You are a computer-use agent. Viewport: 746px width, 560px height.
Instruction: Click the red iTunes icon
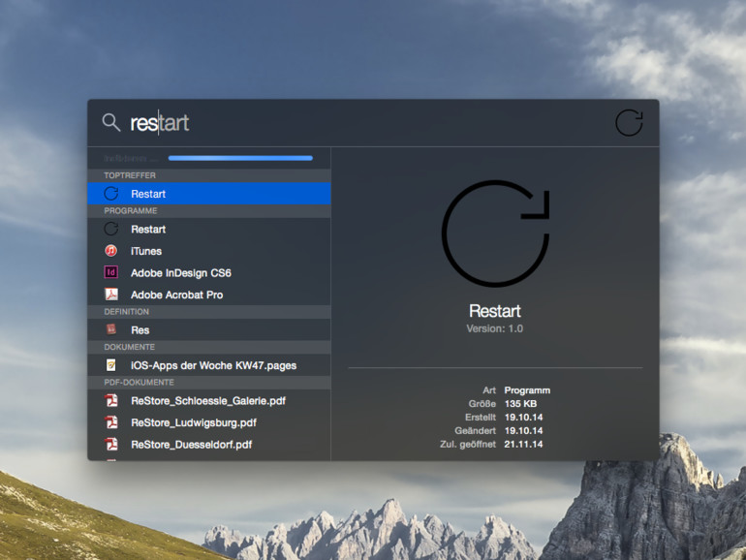click(110, 250)
